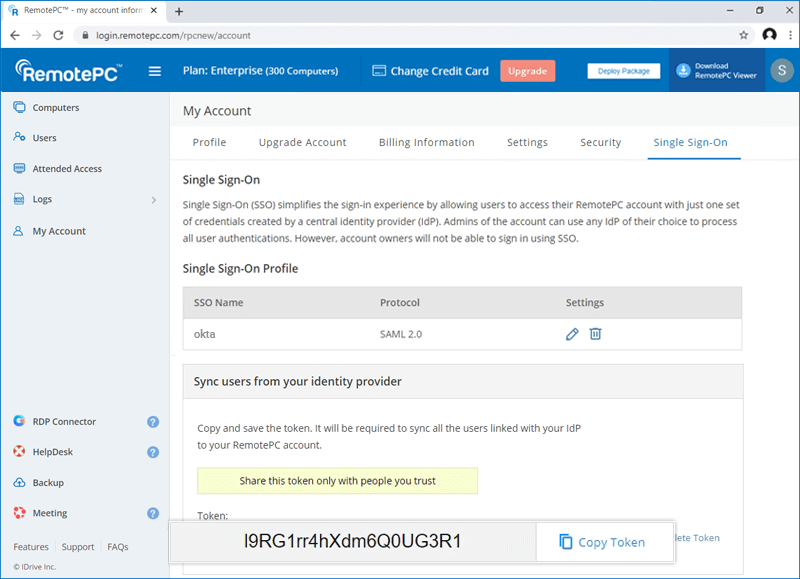This screenshot has height=579, width=800.
Task: Click the forward navigation arrow
Action: [36, 35]
